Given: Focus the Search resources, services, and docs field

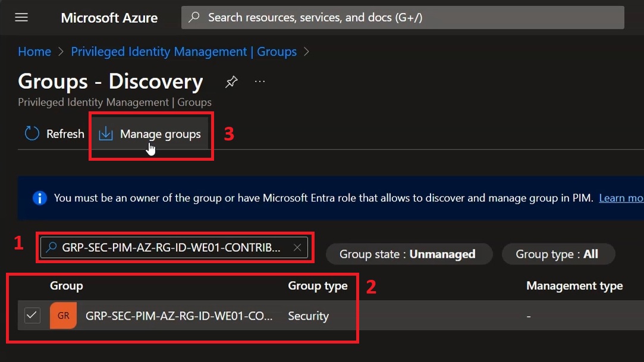Looking at the screenshot, I should pos(403,17).
